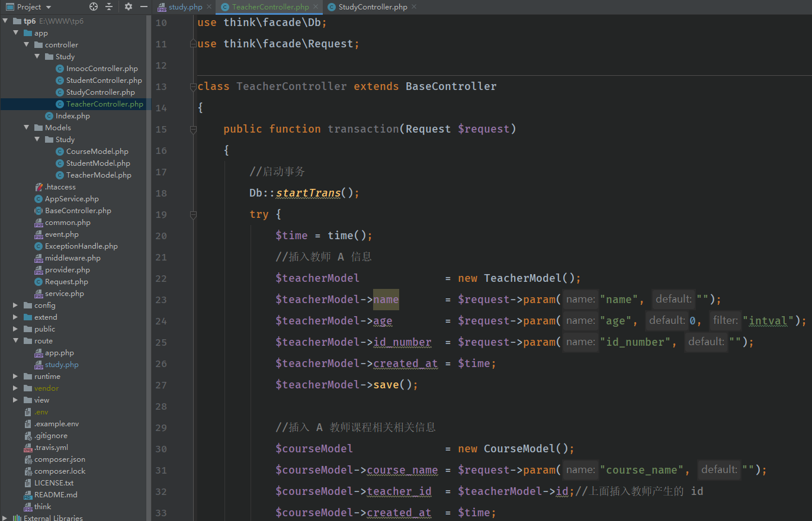The width and height of the screenshot is (812, 521).
Task: Collapse the tp6 project root
Action: tap(5, 21)
